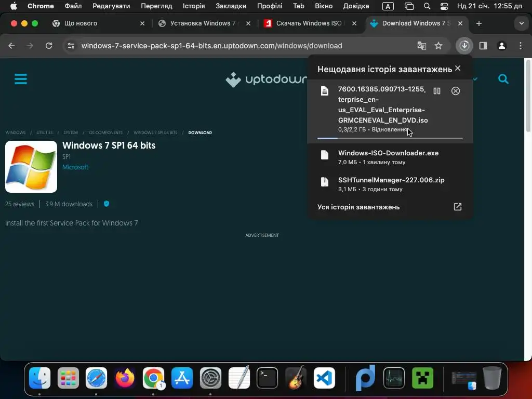The image size is (532, 399).
Task: Open Launchpad from the Dock
Action: click(68, 378)
